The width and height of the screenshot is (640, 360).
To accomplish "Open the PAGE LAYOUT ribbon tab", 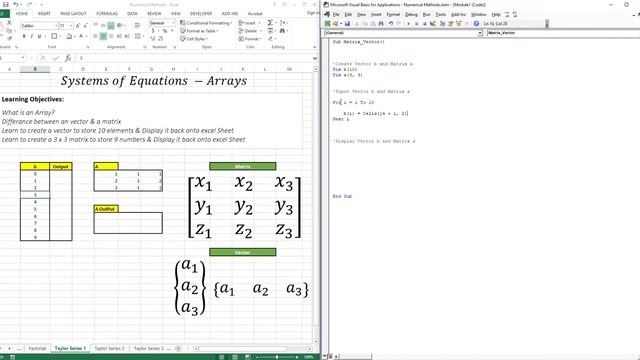I will pos(73,13).
